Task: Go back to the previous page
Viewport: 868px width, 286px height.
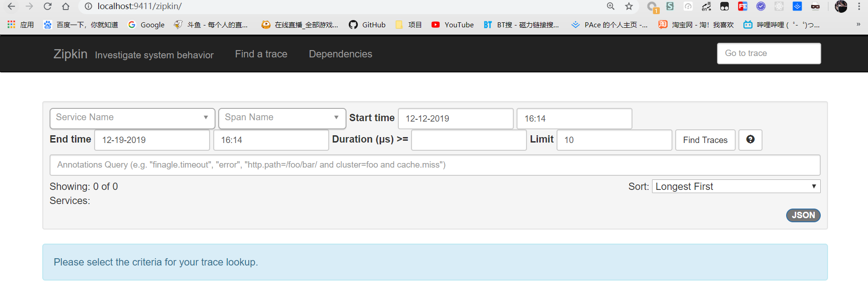Action: point(11,6)
